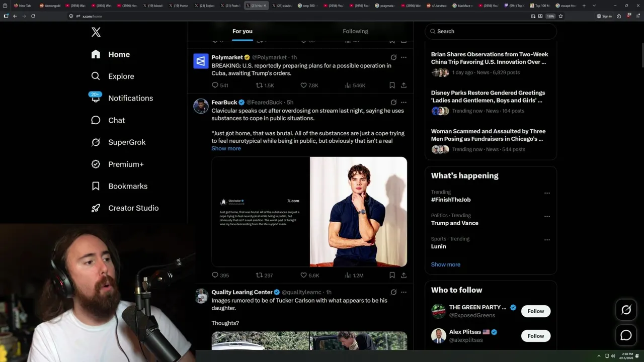Ask Grok about Polymarket post
Image resolution: width=644 pixels, height=362 pixels.
tap(393, 57)
